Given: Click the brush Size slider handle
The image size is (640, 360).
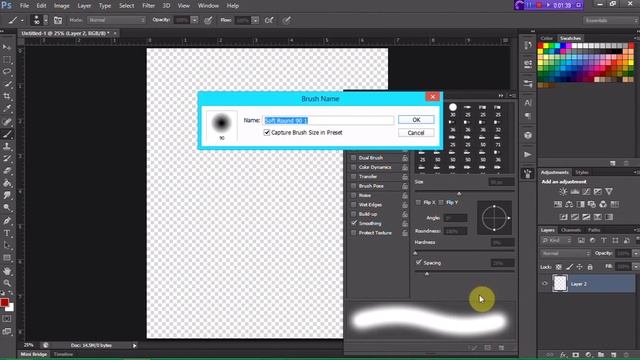Looking at the screenshot, I should coord(459,193).
